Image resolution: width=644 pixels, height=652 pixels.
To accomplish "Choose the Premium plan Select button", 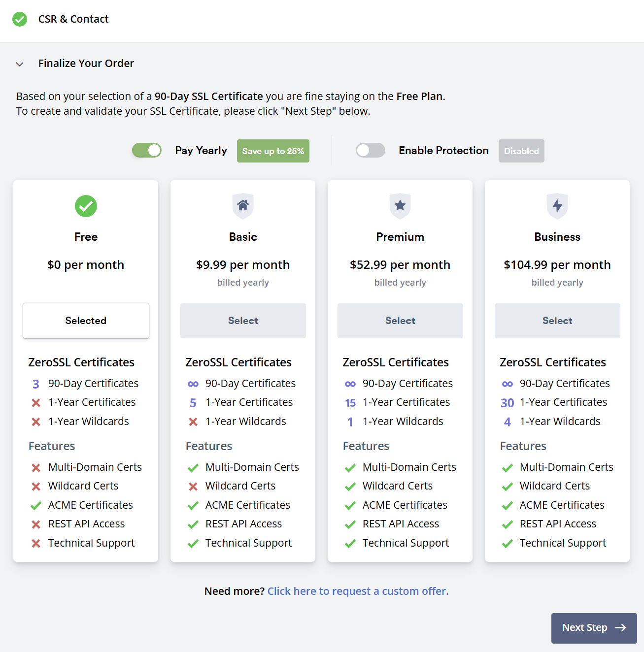I will pyautogui.click(x=400, y=321).
